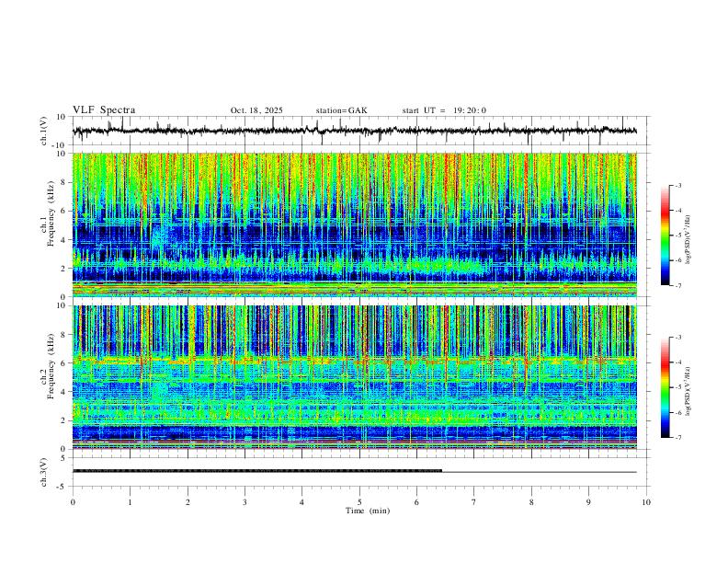Click the "-5" tick on ch.2 color bar
The image size is (728, 563).
click(677, 387)
